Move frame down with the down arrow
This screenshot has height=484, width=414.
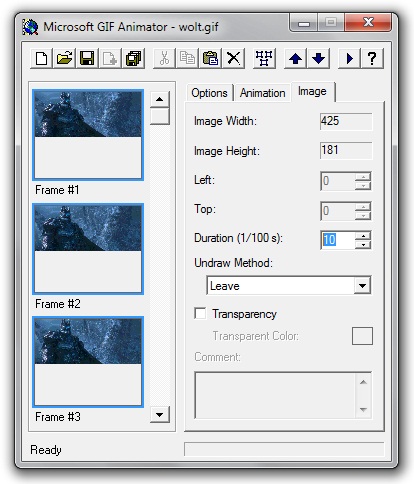point(318,59)
